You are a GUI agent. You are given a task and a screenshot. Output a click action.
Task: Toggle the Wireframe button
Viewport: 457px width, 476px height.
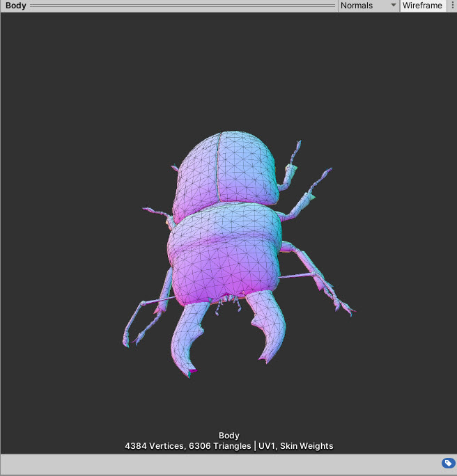[423, 6]
